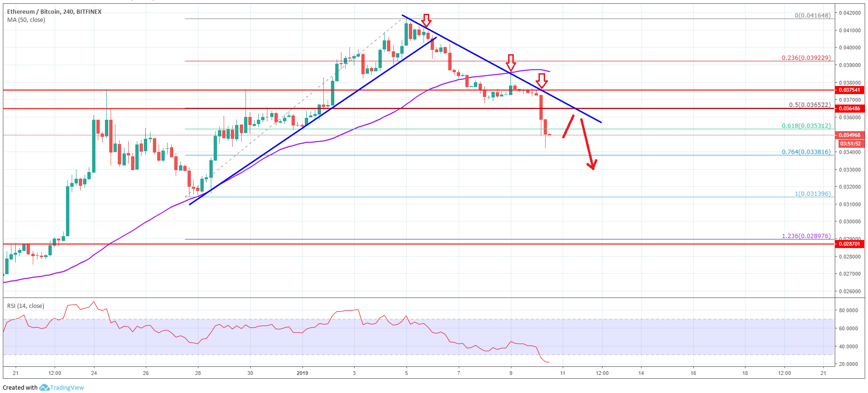This screenshot has width=868, height=393.
Task: Select Fibonacci level 0.764(0.033816) label
Action: point(806,152)
